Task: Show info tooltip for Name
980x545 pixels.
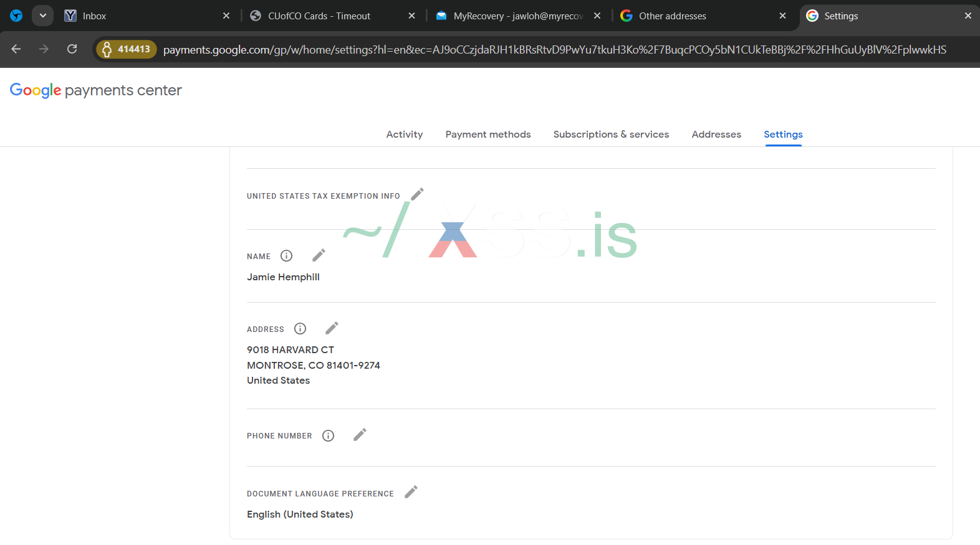Action: tap(286, 256)
